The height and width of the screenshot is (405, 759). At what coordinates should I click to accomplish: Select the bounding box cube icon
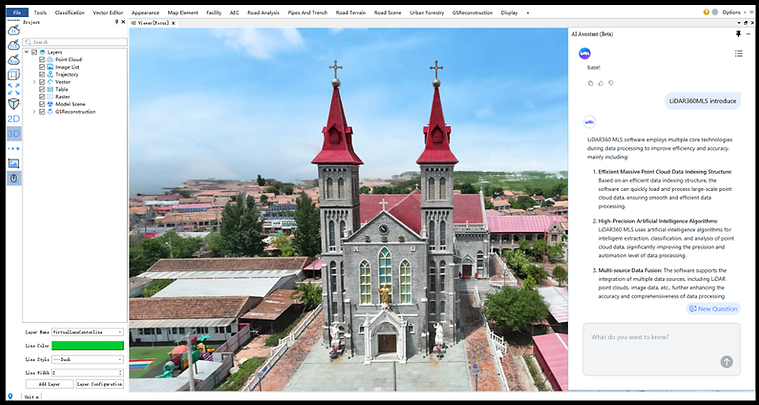pyautogui.click(x=14, y=74)
